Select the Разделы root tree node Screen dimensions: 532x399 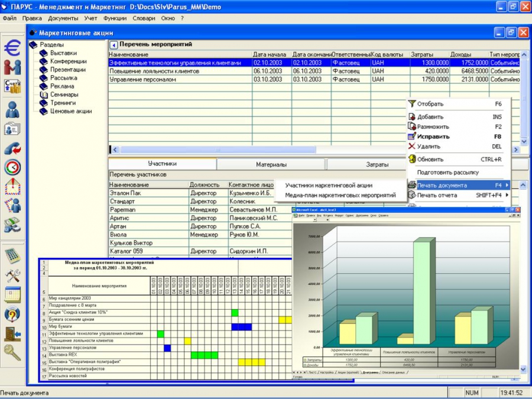51,45
